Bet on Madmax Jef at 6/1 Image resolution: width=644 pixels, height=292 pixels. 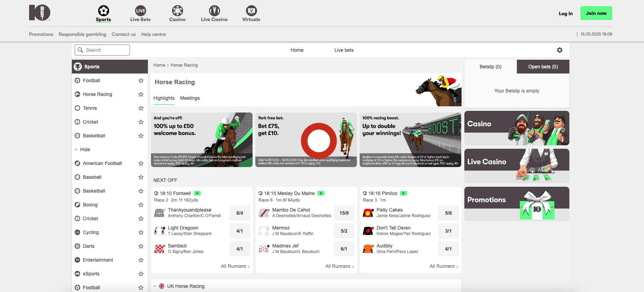(x=344, y=249)
